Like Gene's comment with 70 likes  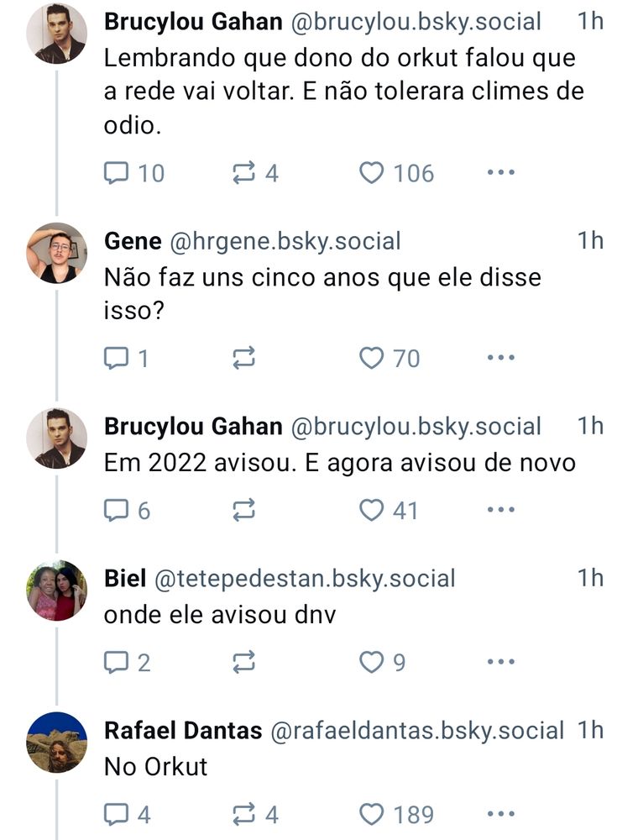371,359
